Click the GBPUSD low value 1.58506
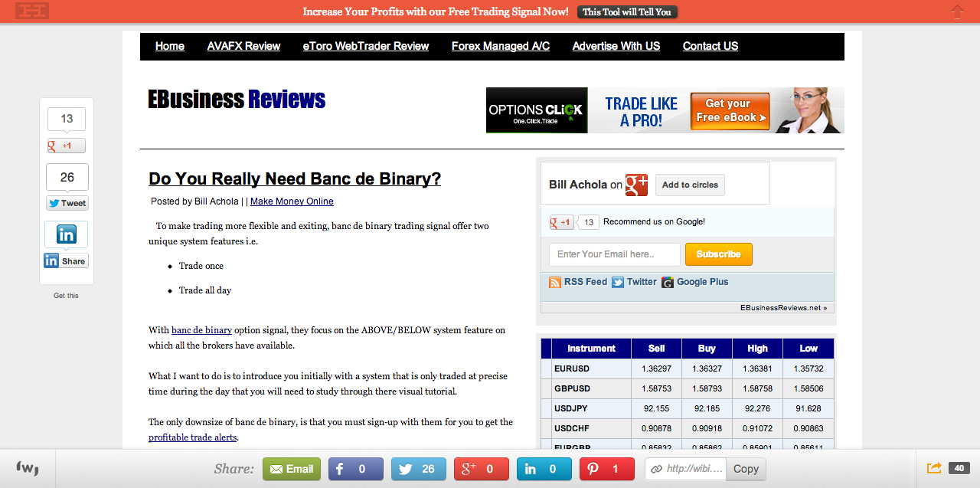980x488 pixels. point(808,389)
